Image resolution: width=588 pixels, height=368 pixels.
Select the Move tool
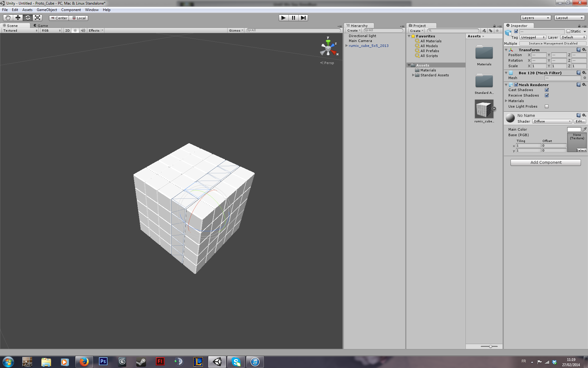tap(18, 18)
